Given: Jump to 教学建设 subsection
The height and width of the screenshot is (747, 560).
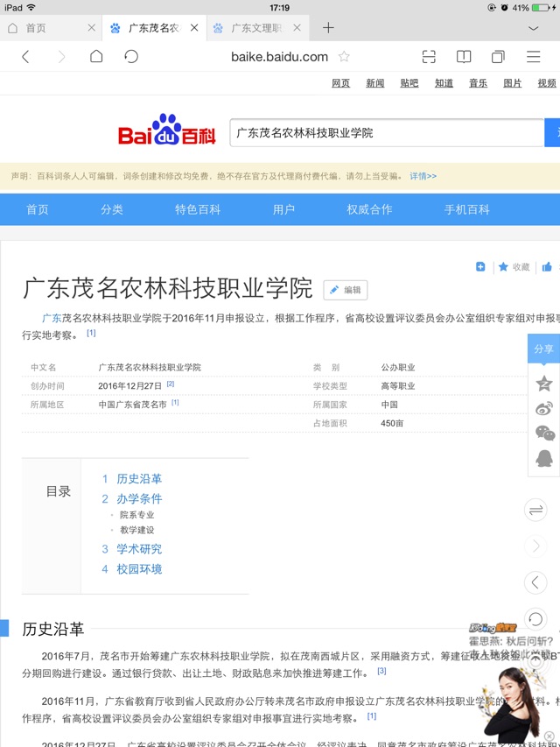Looking at the screenshot, I should (x=136, y=530).
